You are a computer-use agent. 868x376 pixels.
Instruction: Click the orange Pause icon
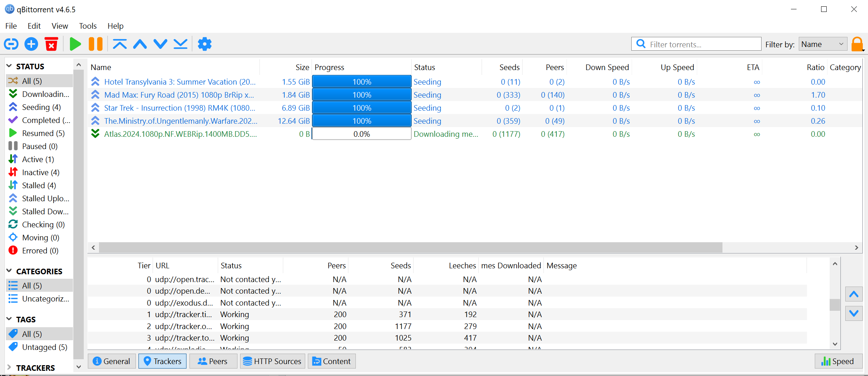[96, 44]
